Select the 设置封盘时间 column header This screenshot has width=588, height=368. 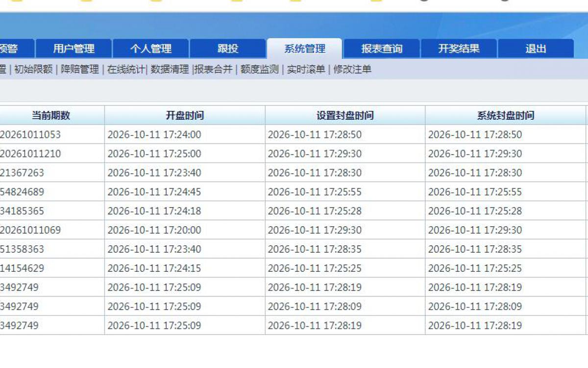[345, 115]
